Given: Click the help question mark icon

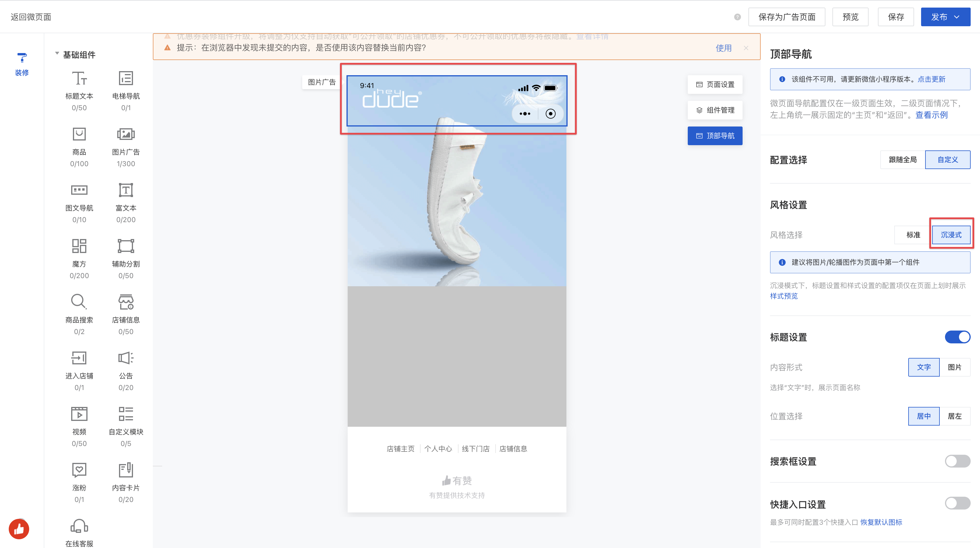Looking at the screenshot, I should click(737, 17).
